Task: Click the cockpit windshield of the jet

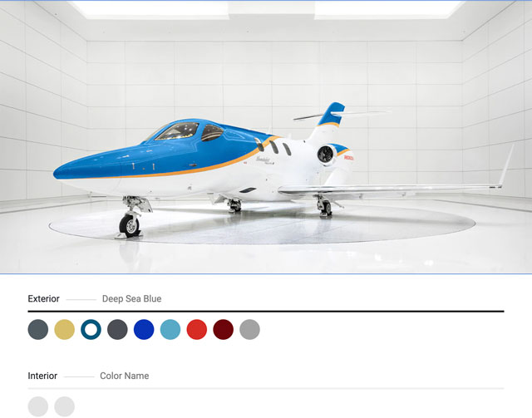Action: 177,131
